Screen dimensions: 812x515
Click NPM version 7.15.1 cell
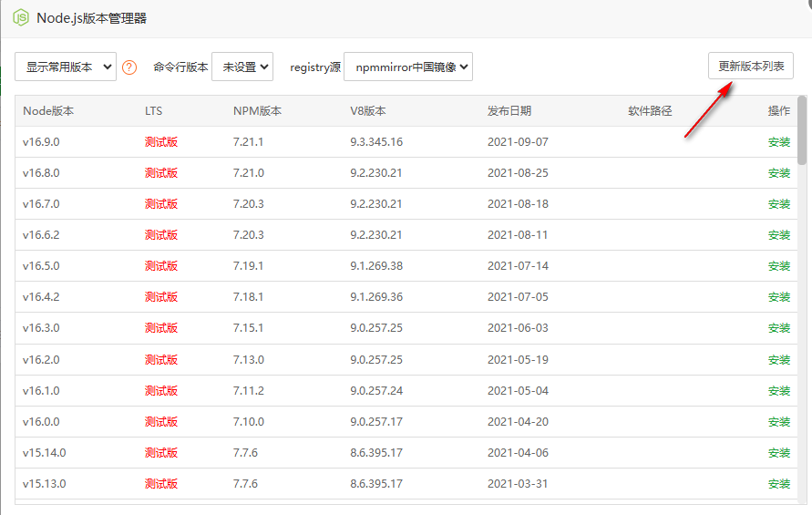248,328
